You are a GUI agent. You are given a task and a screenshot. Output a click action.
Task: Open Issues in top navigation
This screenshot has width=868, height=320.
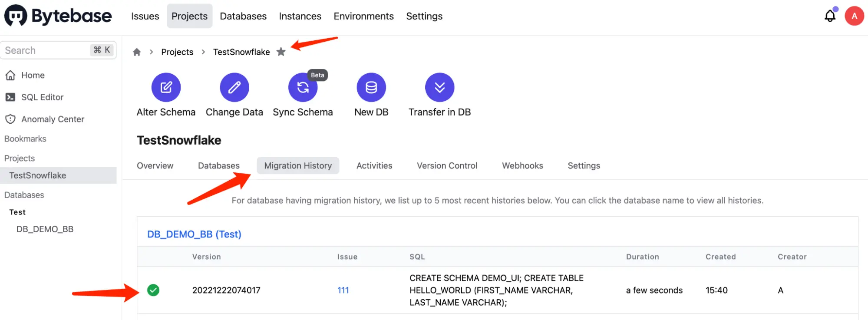[145, 16]
